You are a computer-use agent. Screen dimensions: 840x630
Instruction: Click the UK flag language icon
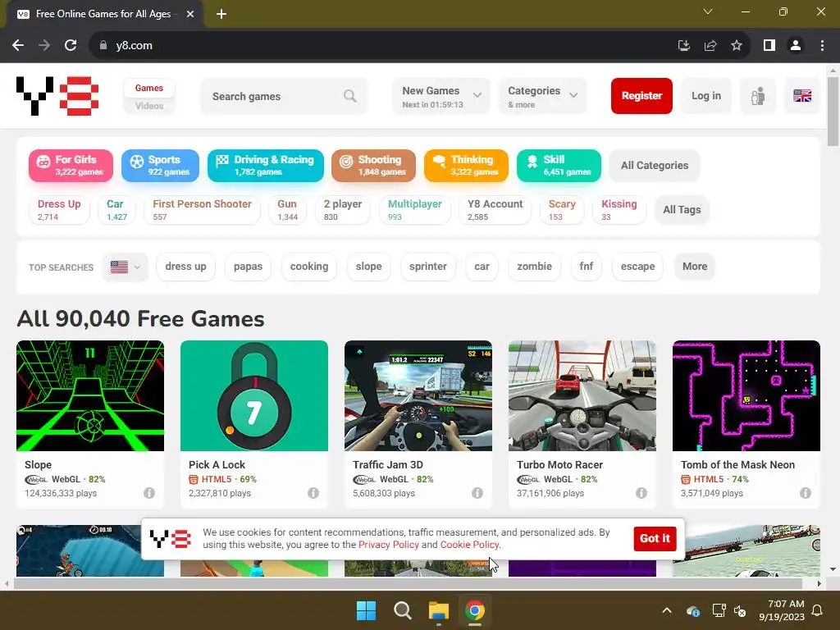click(x=802, y=96)
